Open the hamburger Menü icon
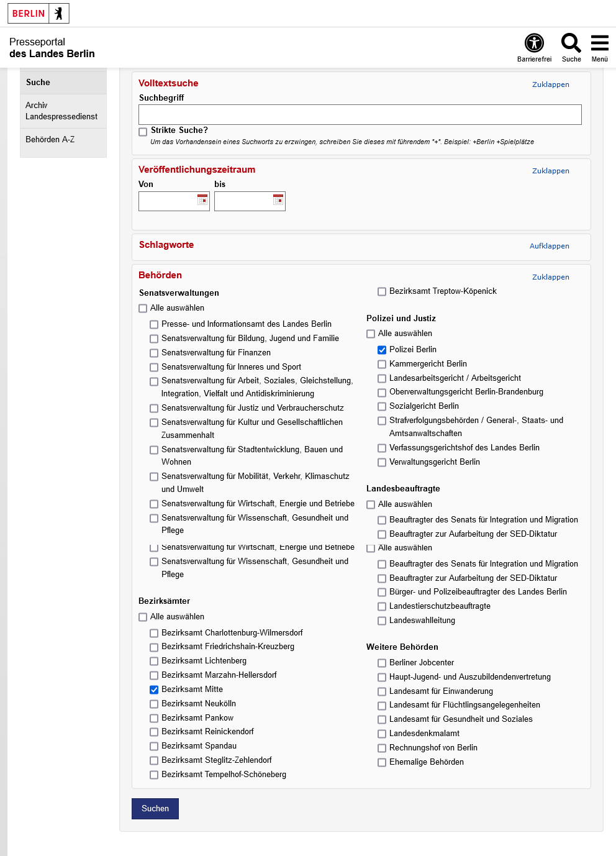 599,43
